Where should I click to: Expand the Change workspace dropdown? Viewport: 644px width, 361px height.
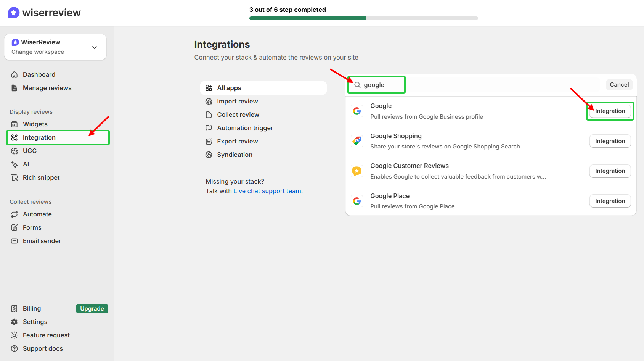[95, 47]
